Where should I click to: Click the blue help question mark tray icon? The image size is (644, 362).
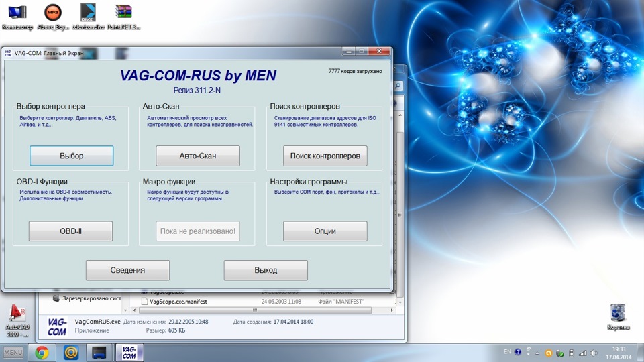(518, 352)
